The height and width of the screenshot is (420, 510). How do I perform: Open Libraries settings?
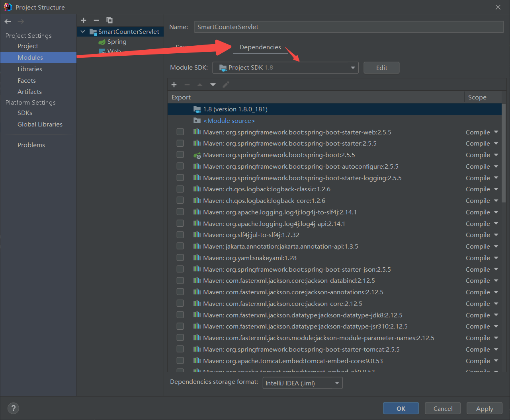(30, 69)
